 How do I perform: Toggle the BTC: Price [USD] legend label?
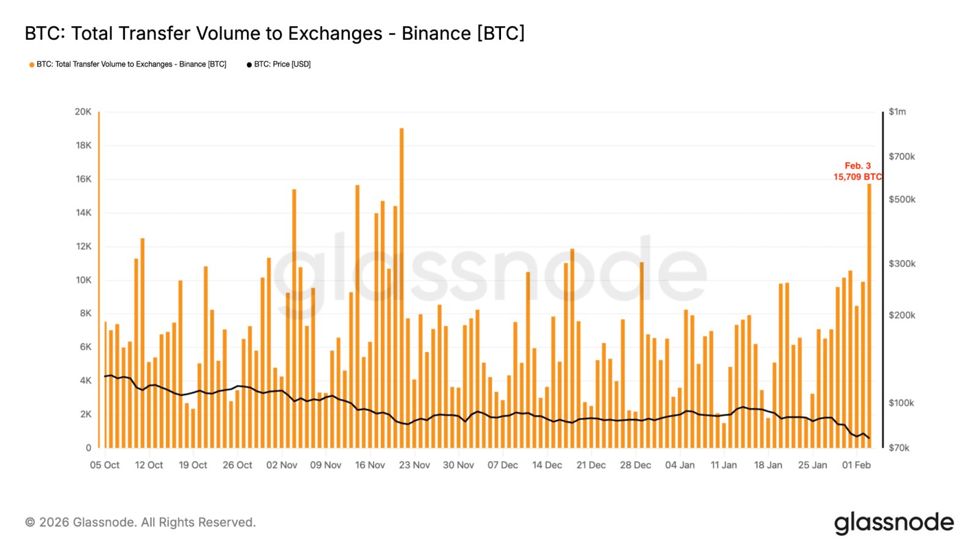[282, 64]
